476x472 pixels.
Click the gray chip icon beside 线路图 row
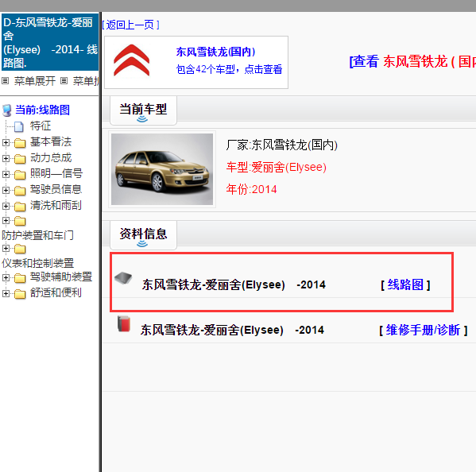point(123,278)
